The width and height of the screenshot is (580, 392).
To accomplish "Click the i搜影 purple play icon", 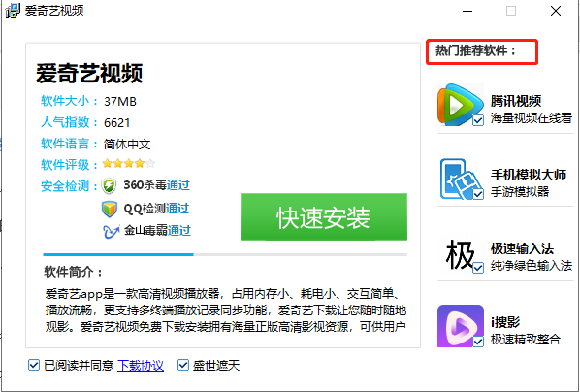I will click(x=460, y=326).
